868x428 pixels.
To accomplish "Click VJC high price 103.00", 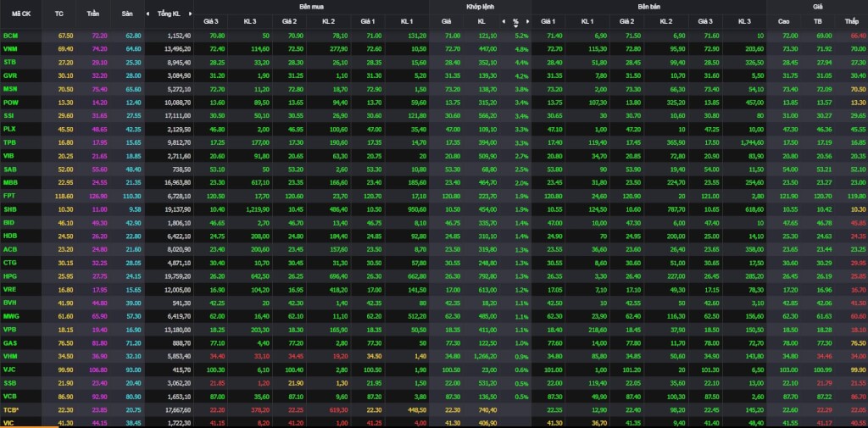I will coord(789,370).
